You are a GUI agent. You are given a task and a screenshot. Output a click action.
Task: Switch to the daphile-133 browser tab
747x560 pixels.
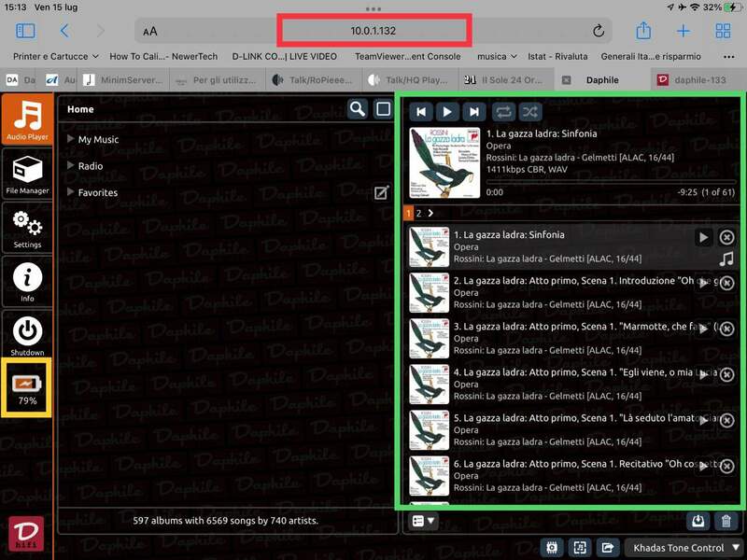pos(698,80)
